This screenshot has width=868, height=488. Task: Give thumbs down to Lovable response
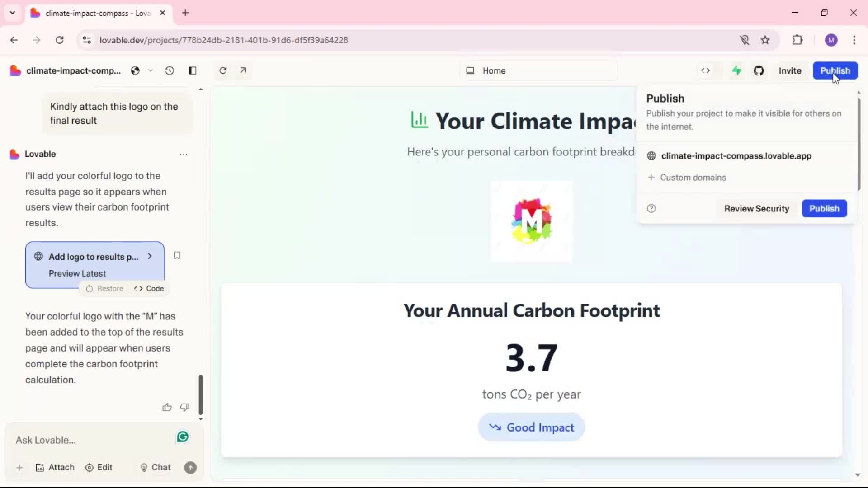click(184, 408)
